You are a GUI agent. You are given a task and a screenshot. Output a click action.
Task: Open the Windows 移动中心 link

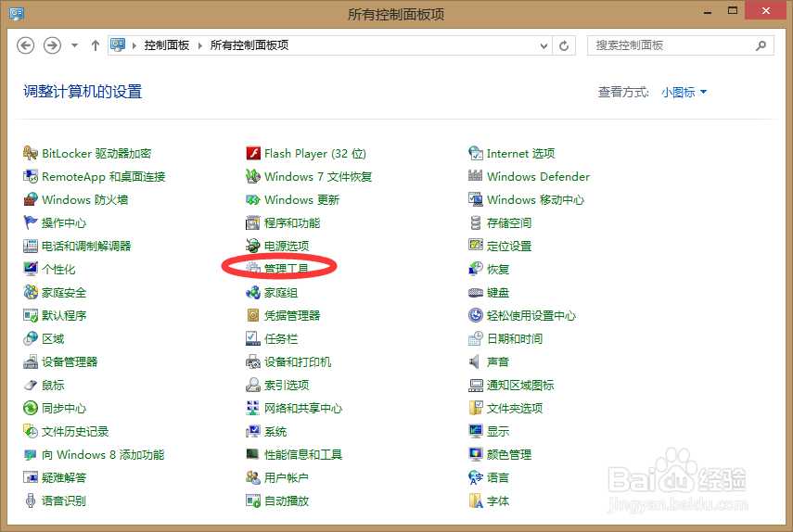pyautogui.click(x=535, y=199)
